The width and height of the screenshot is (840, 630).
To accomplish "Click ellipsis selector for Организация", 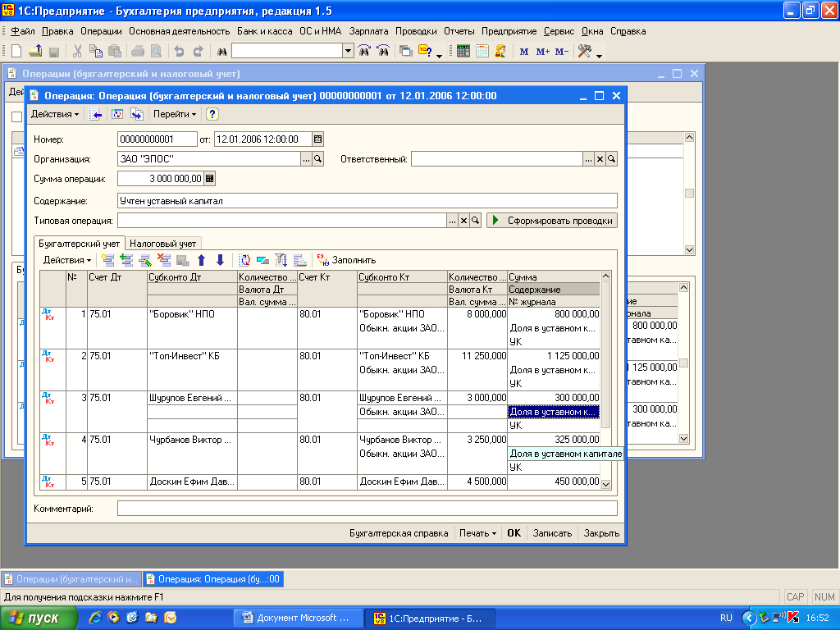I will pos(306,159).
